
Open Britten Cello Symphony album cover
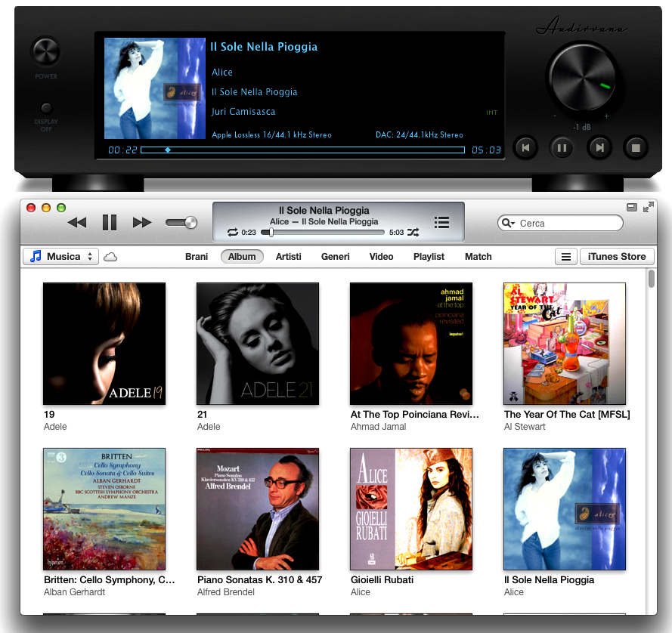(104, 509)
